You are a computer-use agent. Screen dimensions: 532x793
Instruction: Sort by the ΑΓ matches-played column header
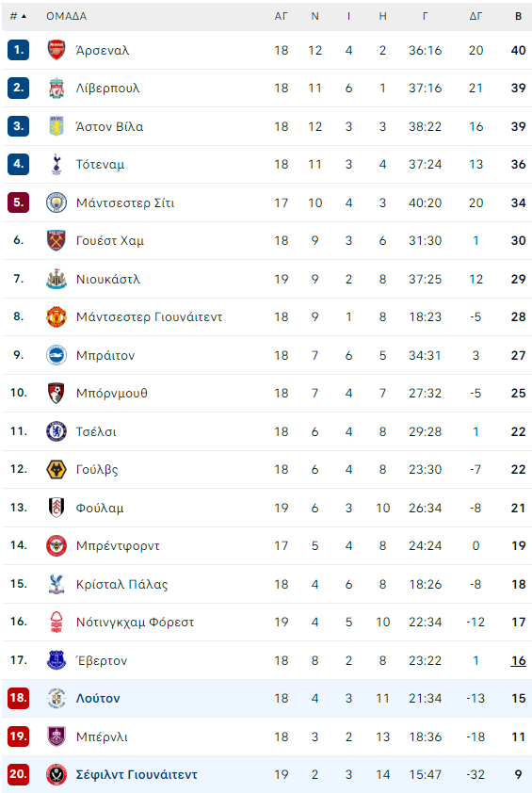click(282, 16)
